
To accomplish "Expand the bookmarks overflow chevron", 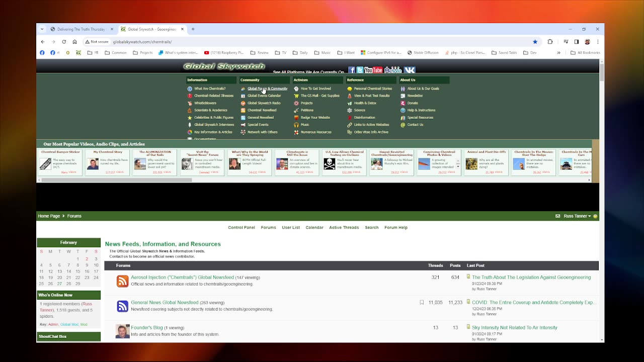I will (558, 53).
